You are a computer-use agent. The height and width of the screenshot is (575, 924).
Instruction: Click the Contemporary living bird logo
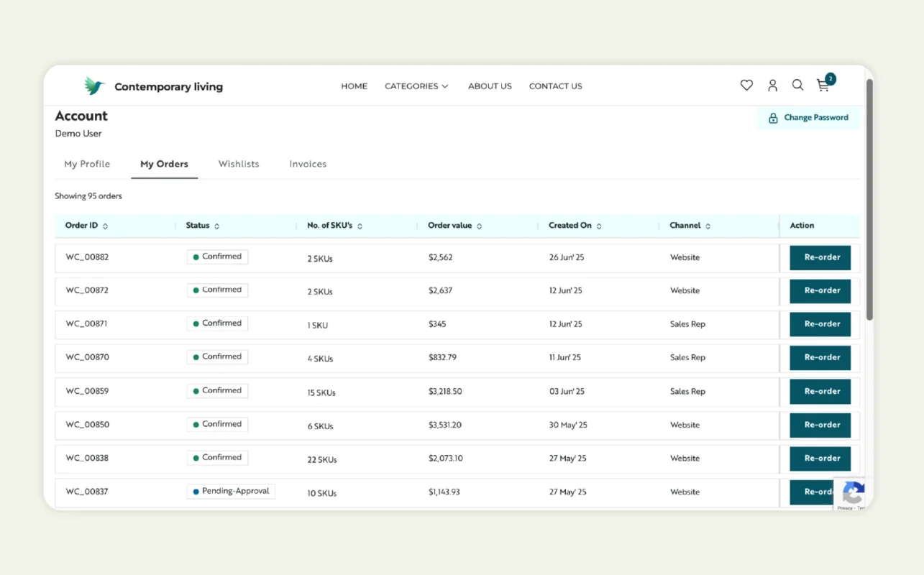94,85
